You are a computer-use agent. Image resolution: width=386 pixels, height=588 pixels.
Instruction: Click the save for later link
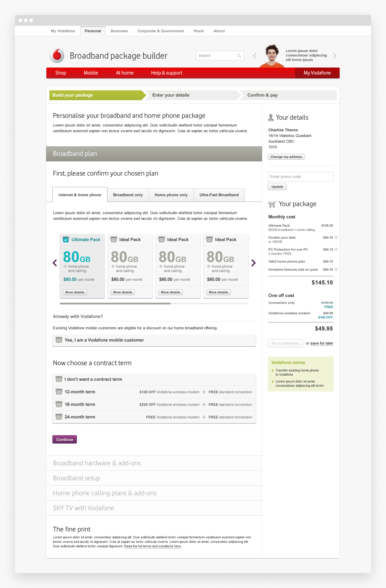pyautogui.click(x=322, y=343)
